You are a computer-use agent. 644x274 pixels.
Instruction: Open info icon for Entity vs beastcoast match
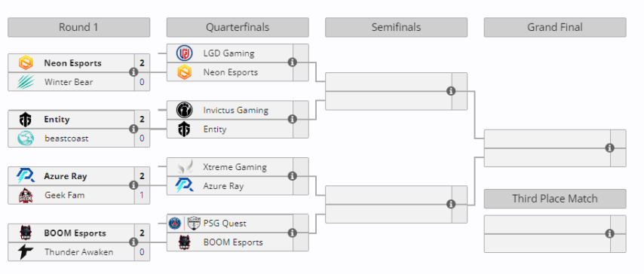(x=133, y=129)
